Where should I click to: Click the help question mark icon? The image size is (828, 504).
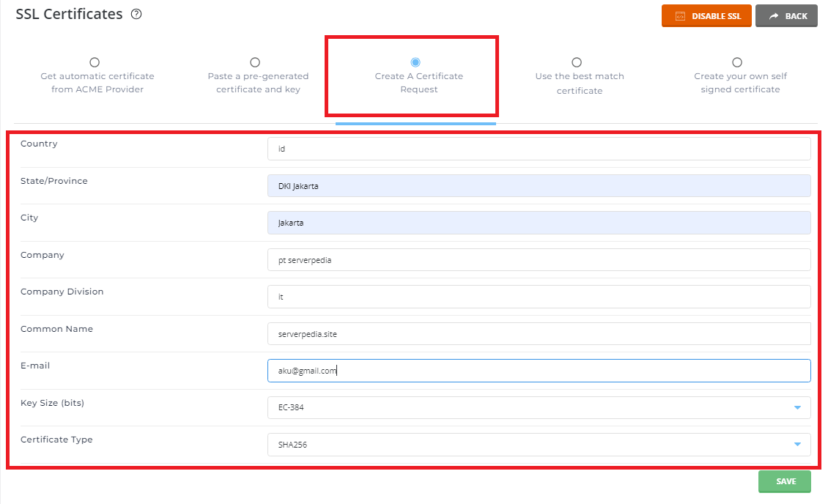(136, 15)
